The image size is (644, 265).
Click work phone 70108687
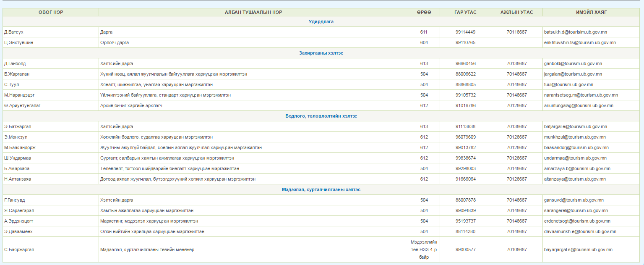pyautogui.click(x=516, y=249)
